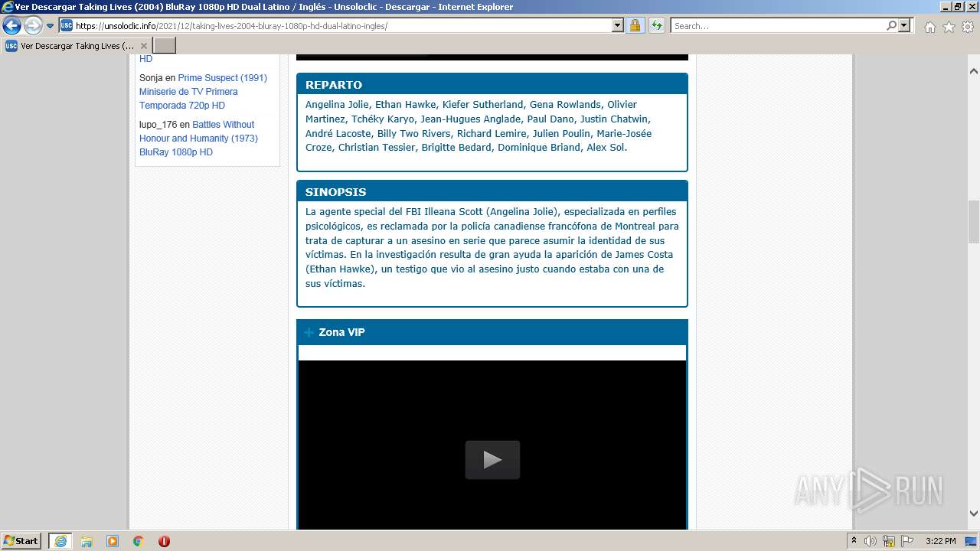Click the red Opera taskbar icon
980x551 pixels.
coord(164,541)
